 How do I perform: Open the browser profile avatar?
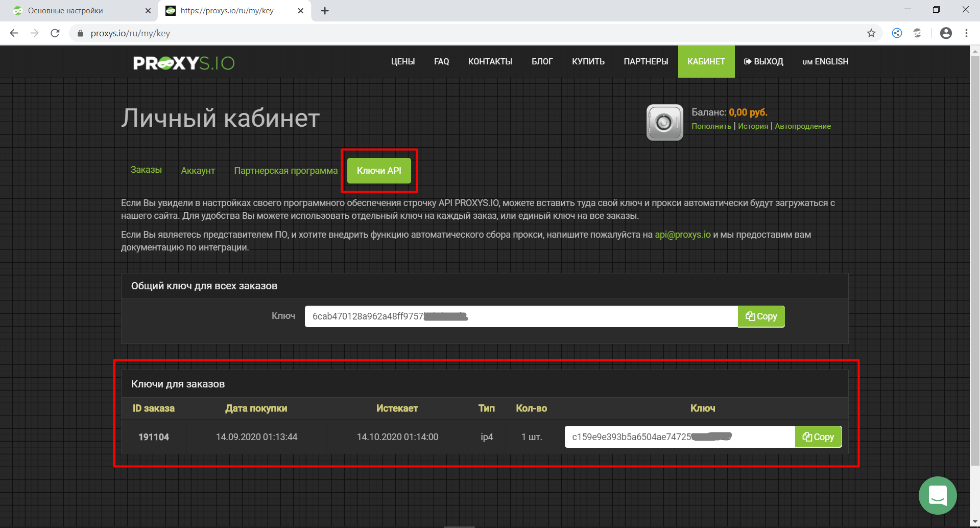click(x=946, y=33)
